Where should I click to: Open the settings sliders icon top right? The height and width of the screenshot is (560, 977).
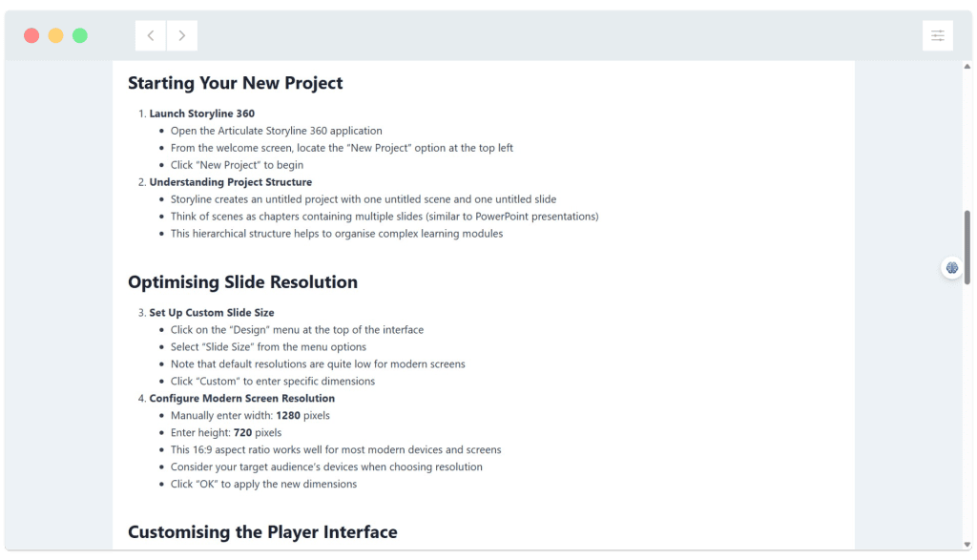pyautogui.click(x=938, y=35)
